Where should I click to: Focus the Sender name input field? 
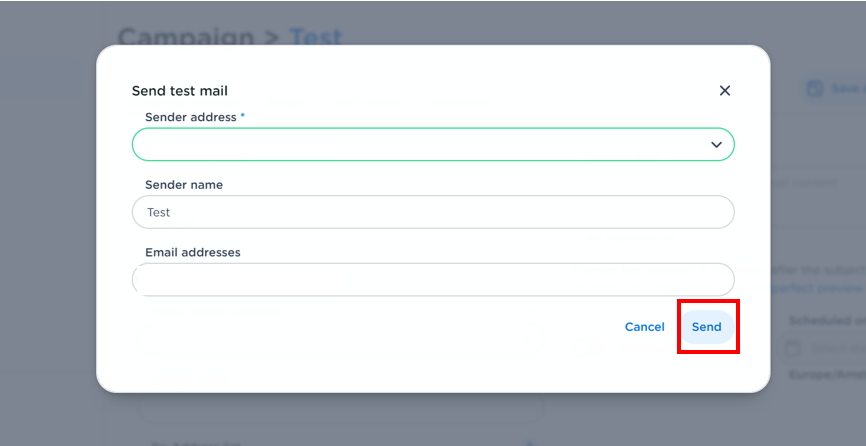pos(432,212)
